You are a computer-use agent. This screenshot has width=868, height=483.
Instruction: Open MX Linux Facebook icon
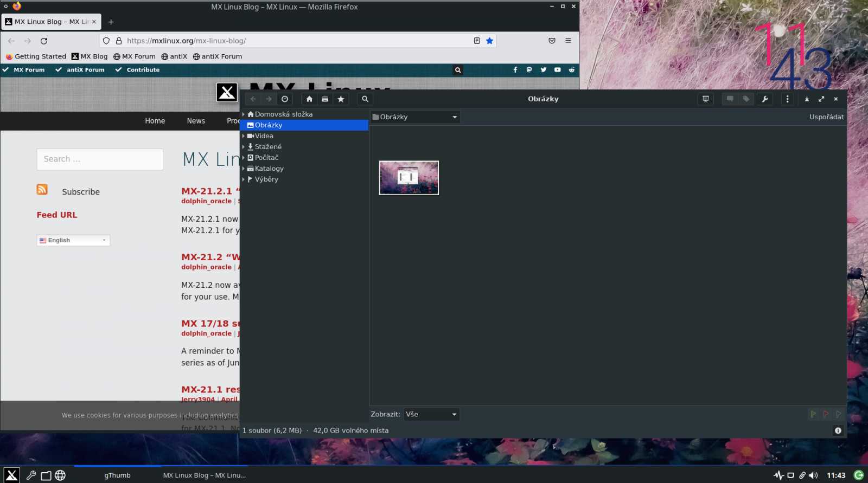tap(515, 70)
